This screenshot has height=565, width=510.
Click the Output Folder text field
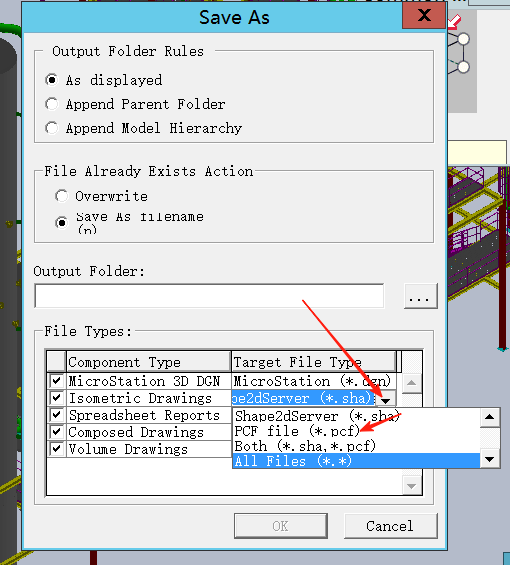[209, 296]
